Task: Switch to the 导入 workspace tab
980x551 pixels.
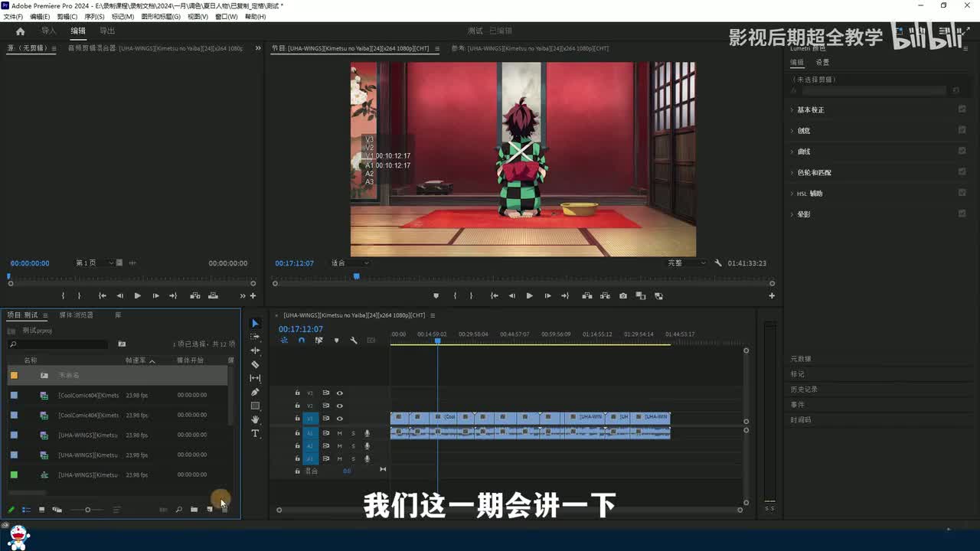Action: coord(49,31)
